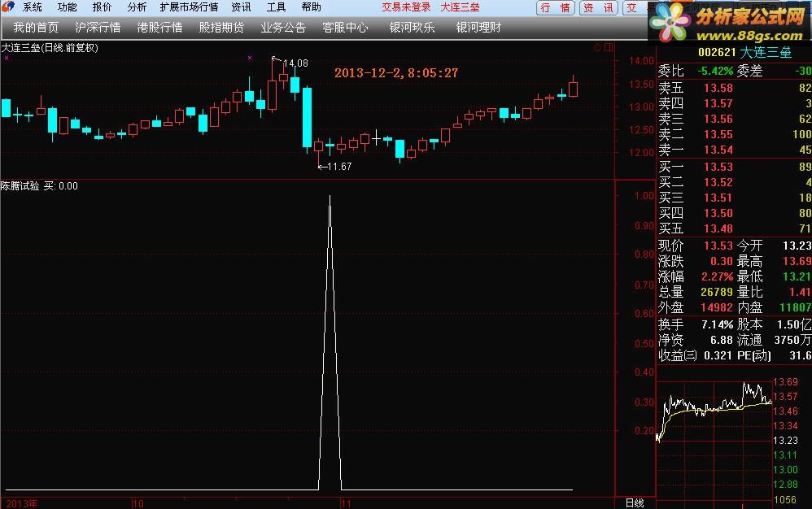Open the 报价 menu
Screen dimensions: 812x509
pos(102,7)
